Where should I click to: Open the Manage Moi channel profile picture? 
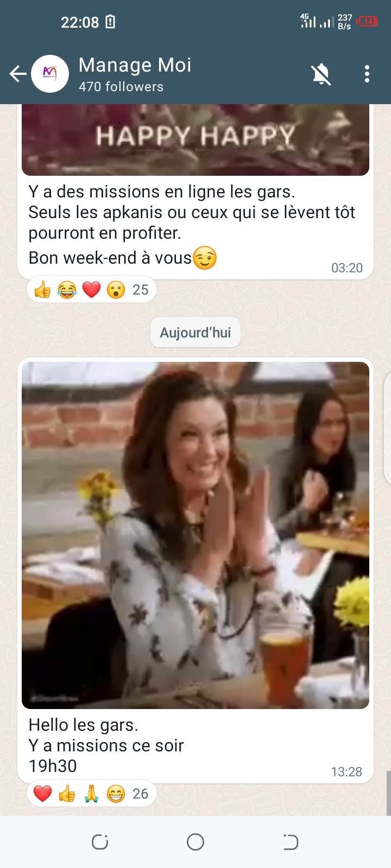pos(50,74)
